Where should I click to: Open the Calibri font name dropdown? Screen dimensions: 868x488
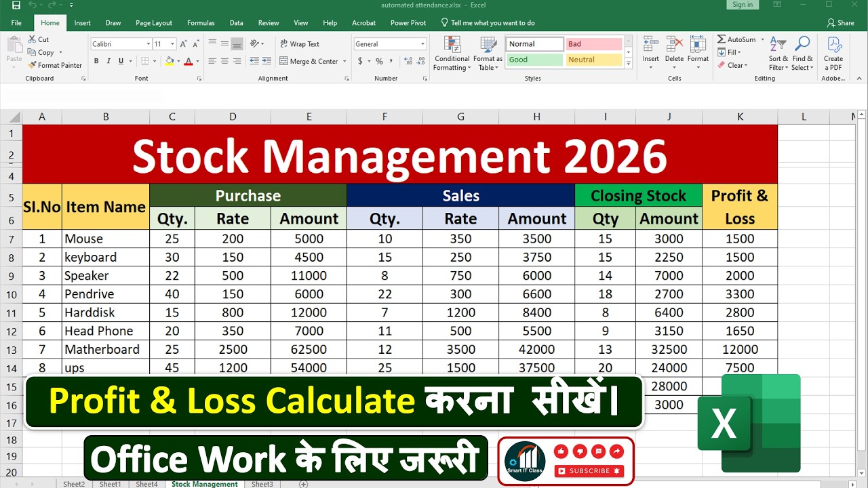pos(148,44)
